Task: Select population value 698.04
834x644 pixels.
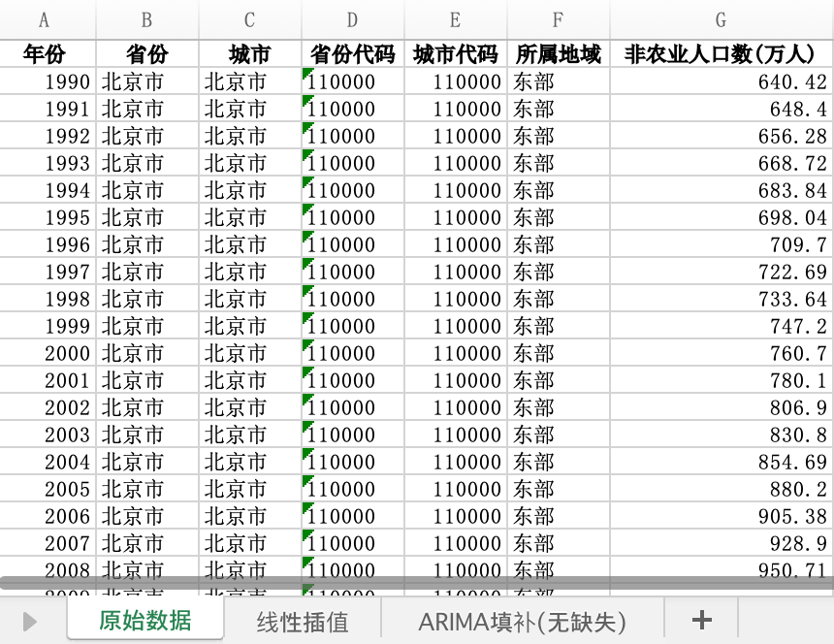Action: [x=722, y=217]
